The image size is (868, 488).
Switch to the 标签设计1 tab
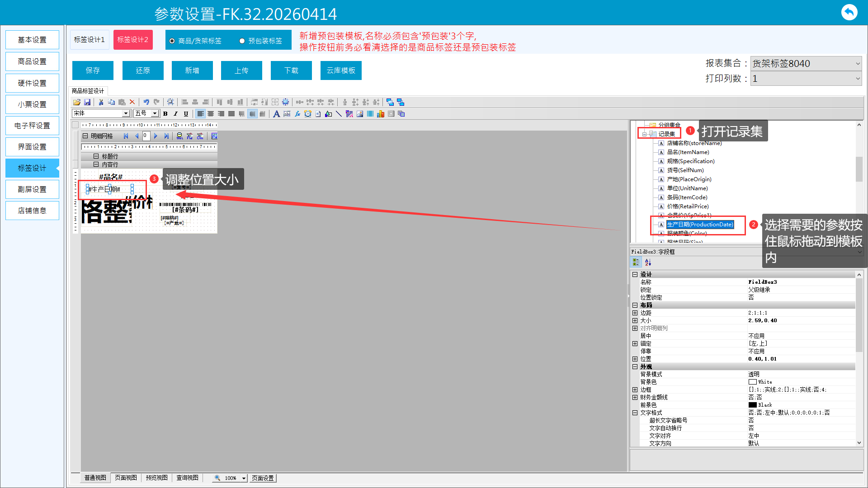coord(90,40)
